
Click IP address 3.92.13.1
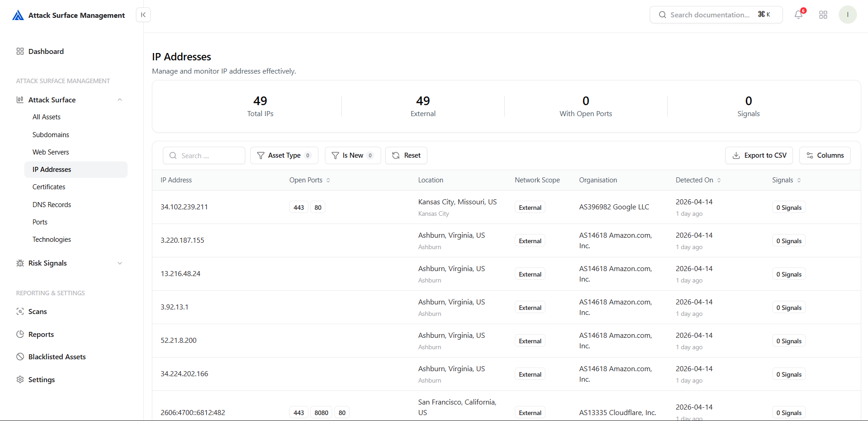coord(174,307)
